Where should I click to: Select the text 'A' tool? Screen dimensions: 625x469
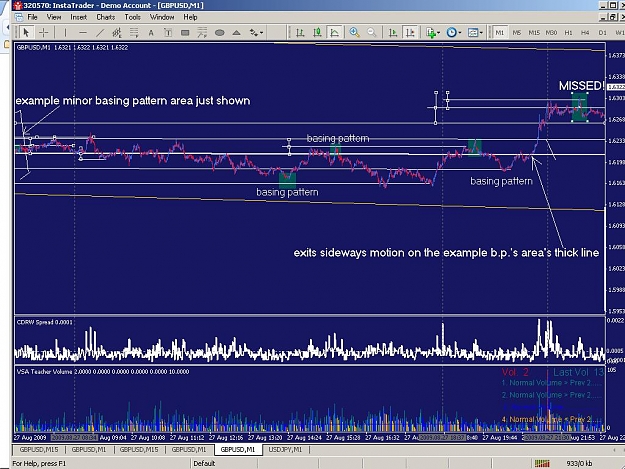[x=151, y=33]
